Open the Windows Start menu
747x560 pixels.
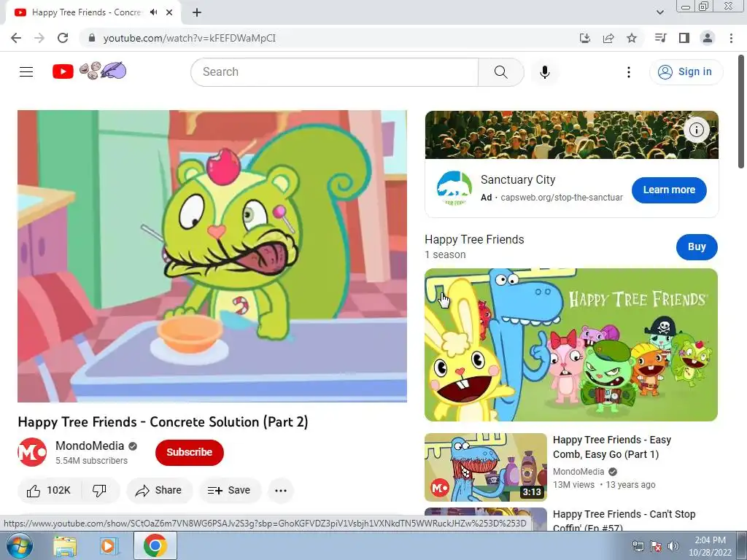[x=18, y=546]
